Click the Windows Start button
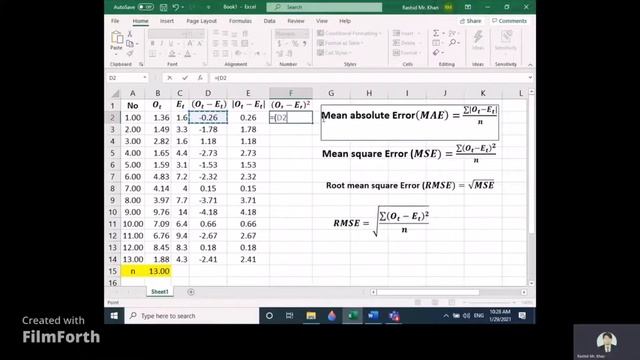The width and height of the screenshot is (640, 360). pyautogui.click(x=114, y=316)
